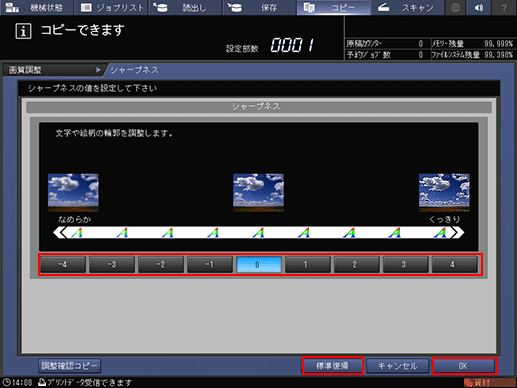Viewport: 517px width, 388px height.
Task: Click the なめらか smooth sample thumbnail
Action: coord(73,193)
